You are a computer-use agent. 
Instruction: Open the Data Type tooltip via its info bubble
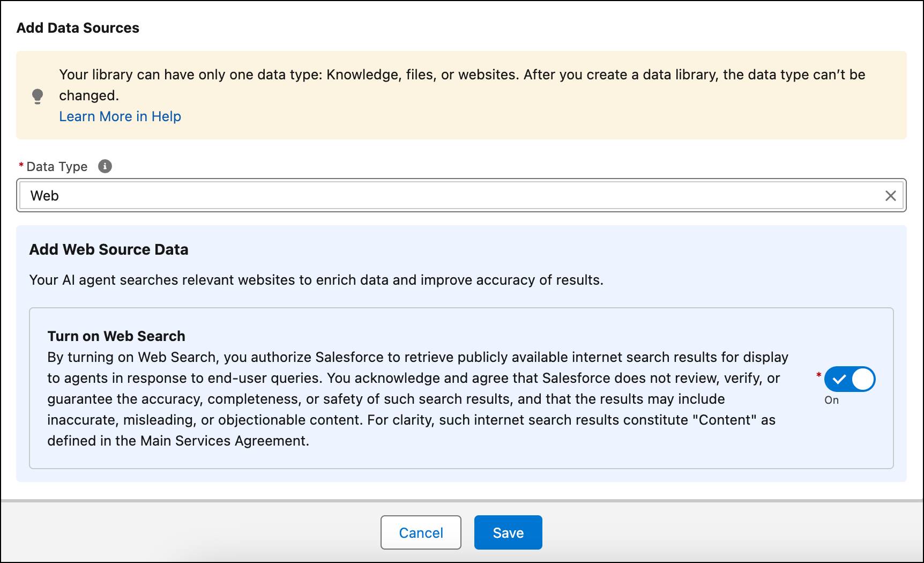[105, 166]
